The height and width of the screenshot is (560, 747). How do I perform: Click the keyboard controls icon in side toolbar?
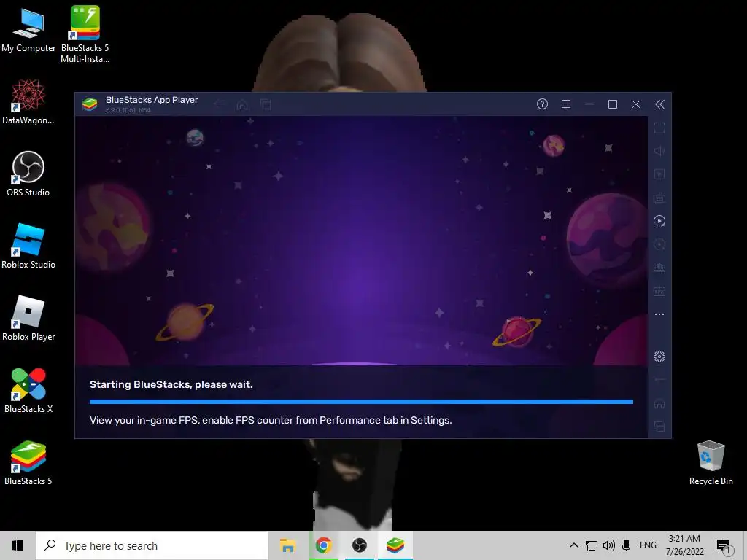659,198
